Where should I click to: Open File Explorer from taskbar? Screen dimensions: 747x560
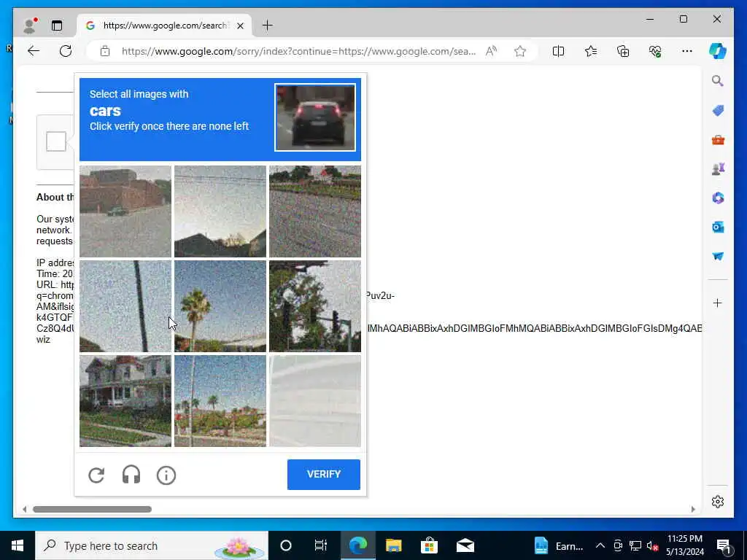click(393, 545)
